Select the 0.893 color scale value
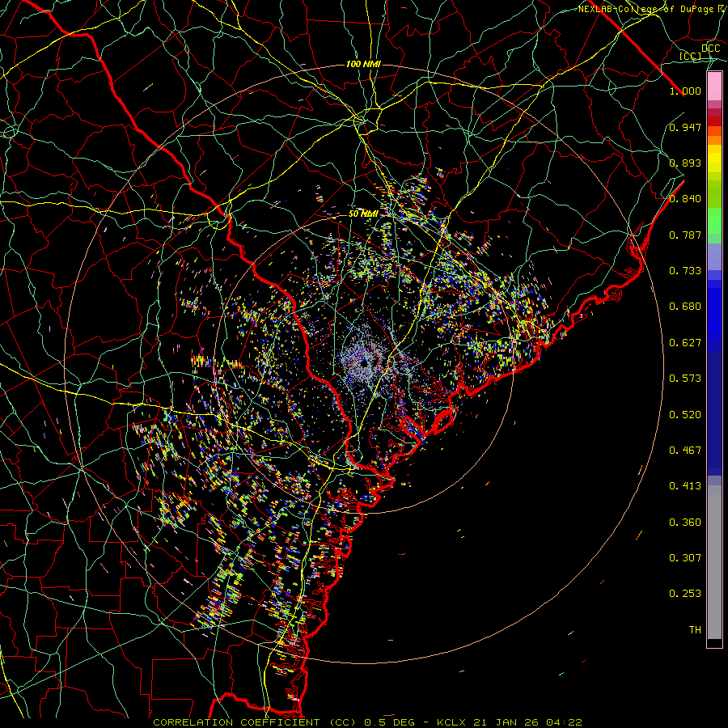This screenshot has height=728, width=728. tap(685, 163)
